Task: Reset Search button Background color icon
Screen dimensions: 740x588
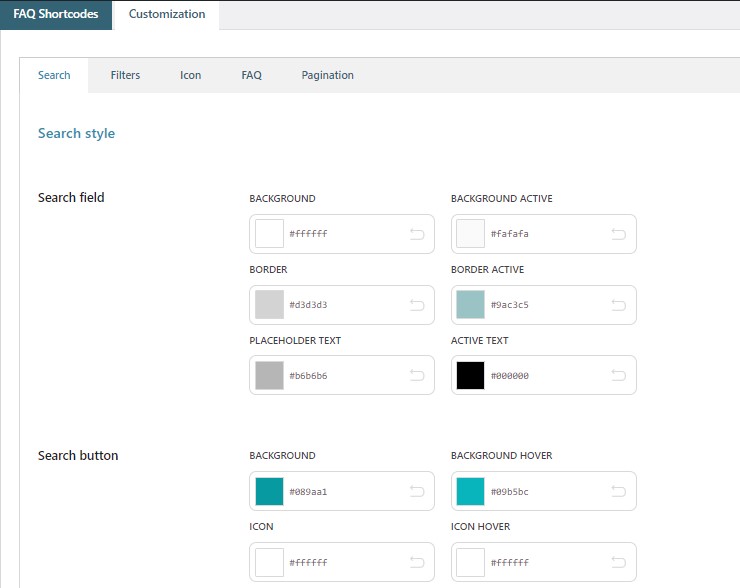Action: [417, 491]
